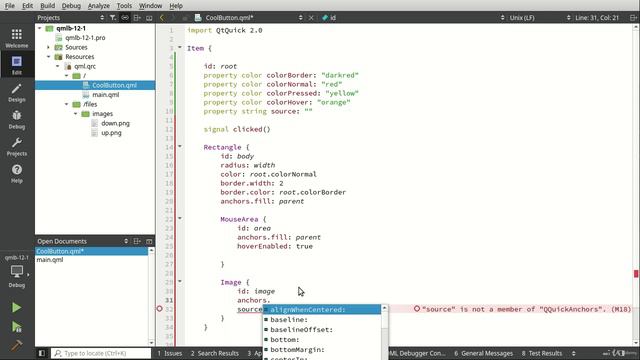Screen dimensions: 640x360
Task: Open the Edit menu
Action: (x=27, y=6)
